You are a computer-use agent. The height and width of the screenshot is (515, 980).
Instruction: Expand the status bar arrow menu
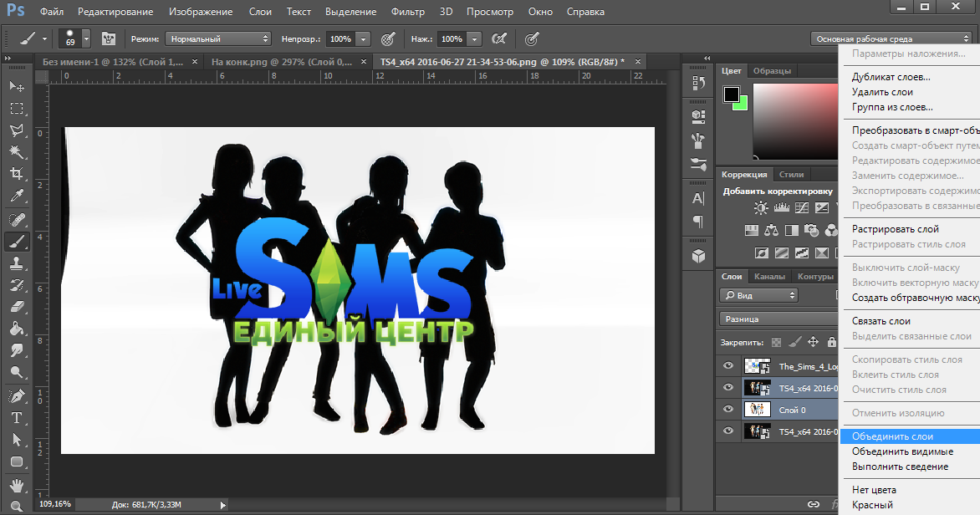(x=223, y=505)
